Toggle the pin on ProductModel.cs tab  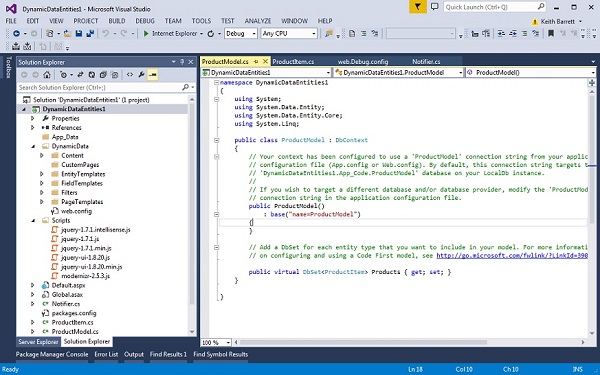click(x=256, y=62)
